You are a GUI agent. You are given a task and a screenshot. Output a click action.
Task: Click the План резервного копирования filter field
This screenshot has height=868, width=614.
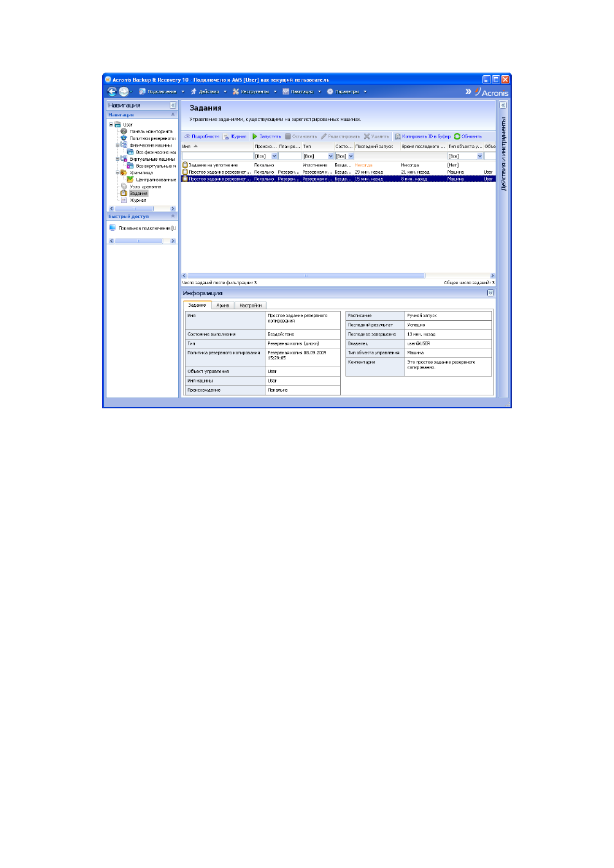pos(290,156)
